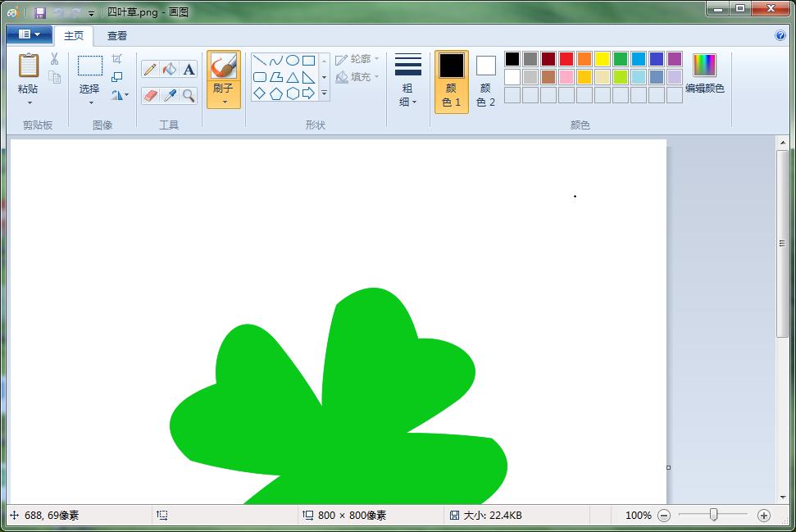The height and width of the screenshot is (532, 796).
Task: Expand the 刷子 brushes dropdown
Action: [x=224, y=102]
